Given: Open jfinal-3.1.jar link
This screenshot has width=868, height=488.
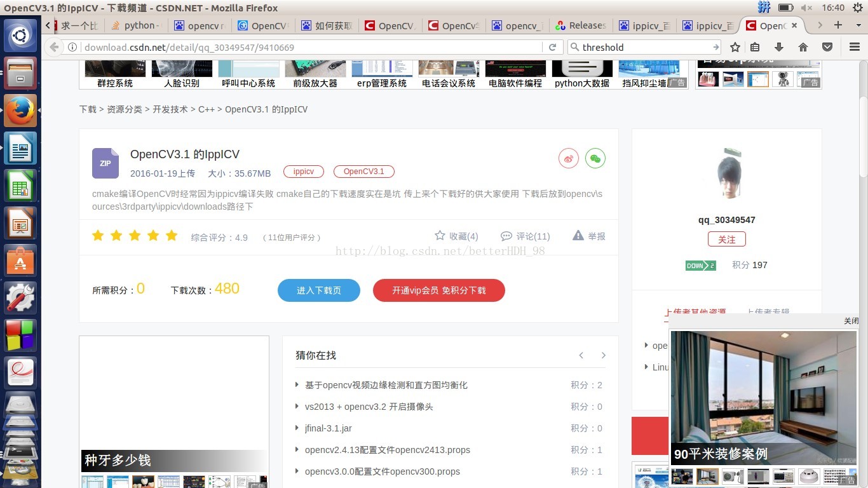Looking at the screenshot, I should [x=329, y=428].
